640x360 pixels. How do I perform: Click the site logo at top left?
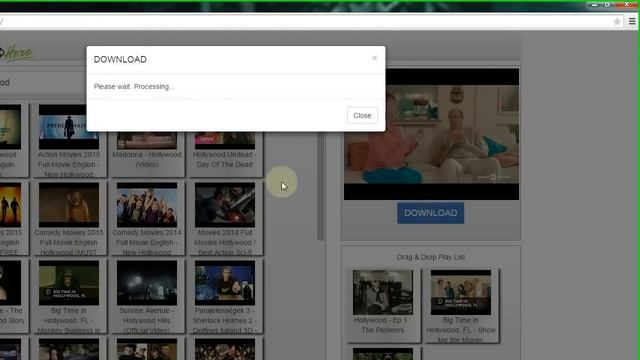point(16,53)
